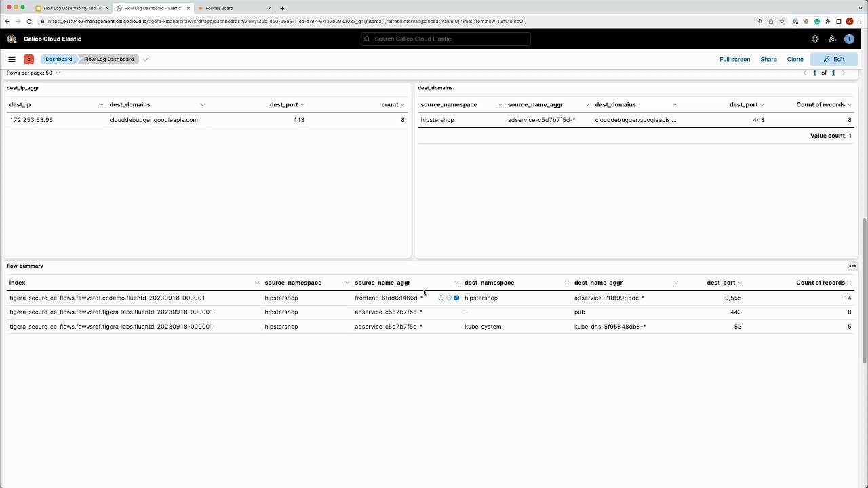Screen dimensions: 868x488
Task: Open Chrome profile avatar 'A'
Action: [x=849, y=21]
